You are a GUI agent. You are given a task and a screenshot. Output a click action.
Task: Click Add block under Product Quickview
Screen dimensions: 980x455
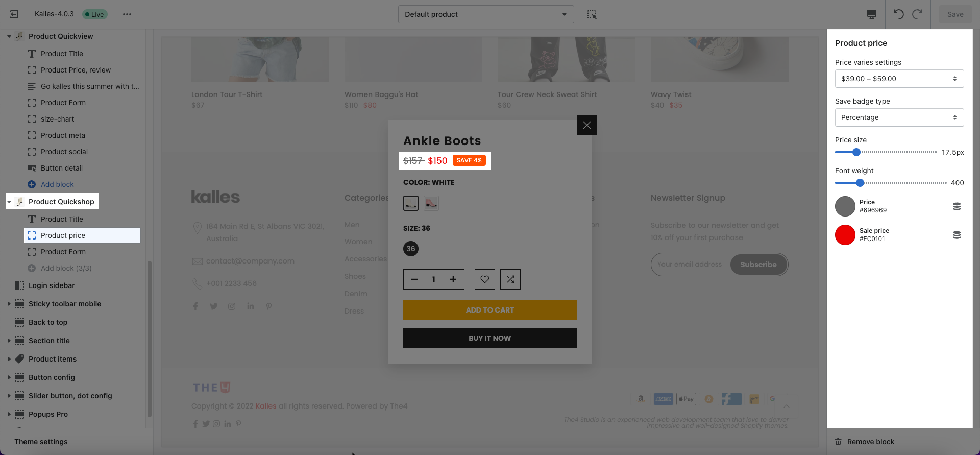[57, 184]
